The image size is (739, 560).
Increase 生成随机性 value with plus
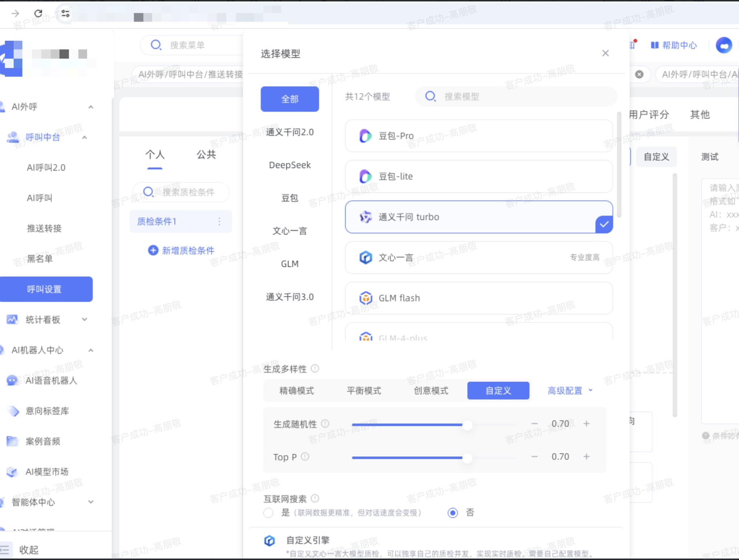(587, 424)
